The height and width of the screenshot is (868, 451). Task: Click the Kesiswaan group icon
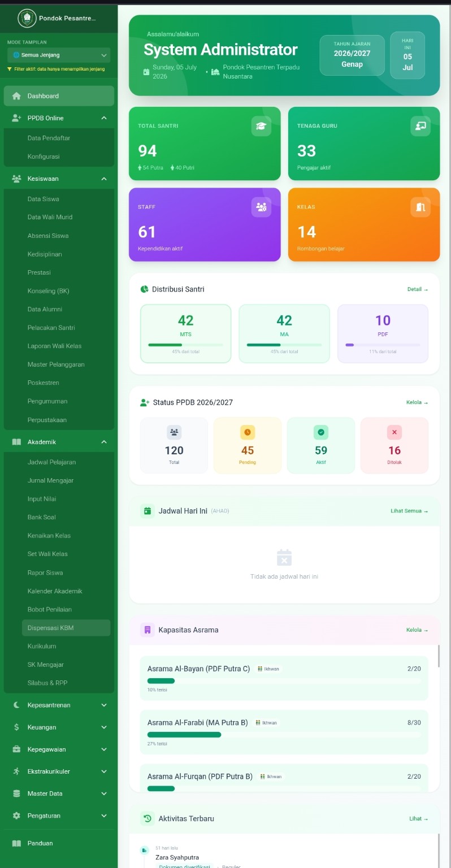16,179
